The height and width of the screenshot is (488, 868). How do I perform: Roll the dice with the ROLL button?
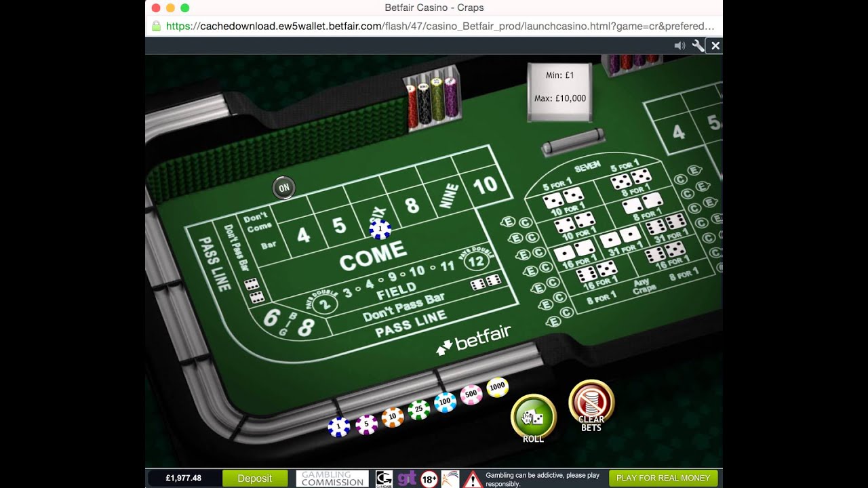tap(533, 416)
